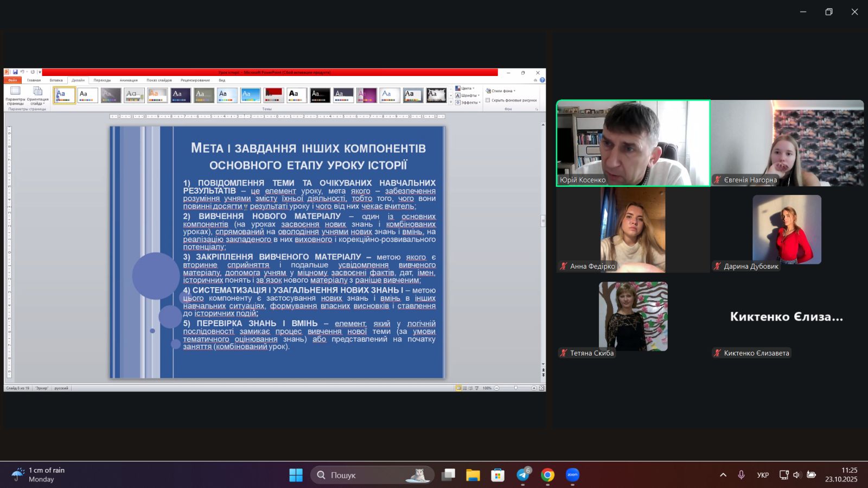Select the black background theme thumbnail
Viewport: 868px width, 488px height.
pyautogui.click(x=320, y=96)
